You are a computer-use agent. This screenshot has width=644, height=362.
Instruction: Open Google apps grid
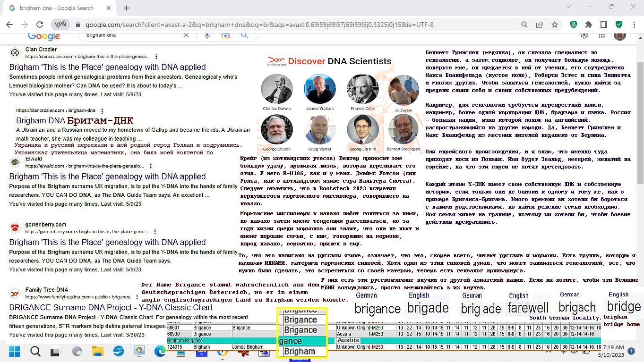pos(601,35)
